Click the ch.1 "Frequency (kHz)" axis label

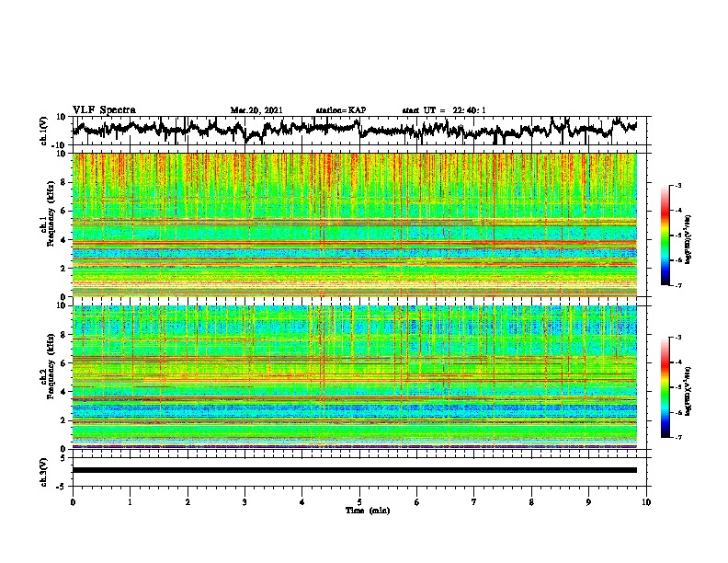coord(51,213)
